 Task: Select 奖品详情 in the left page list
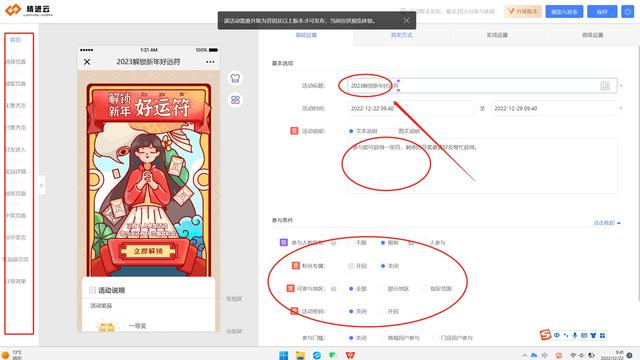(16, 171)
